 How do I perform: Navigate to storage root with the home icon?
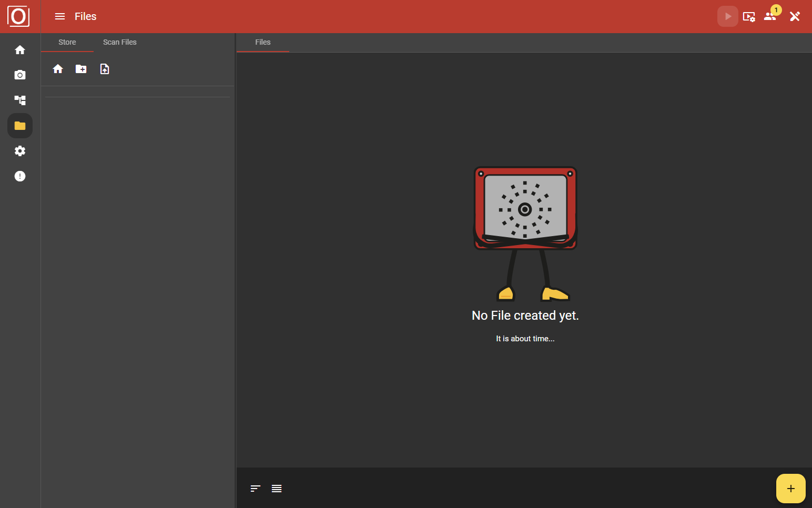(x=57, y=68)
